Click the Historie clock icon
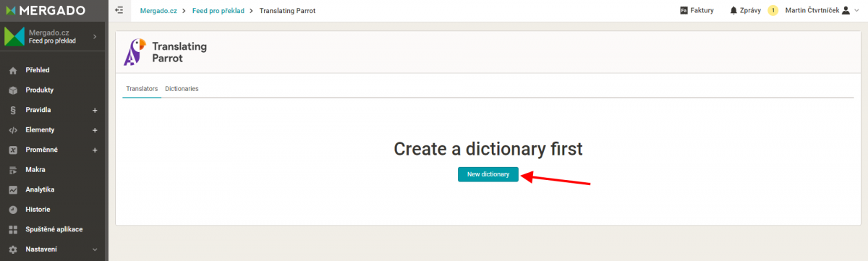This screenshot has height=261, width=868. click(x=12, y=210)
